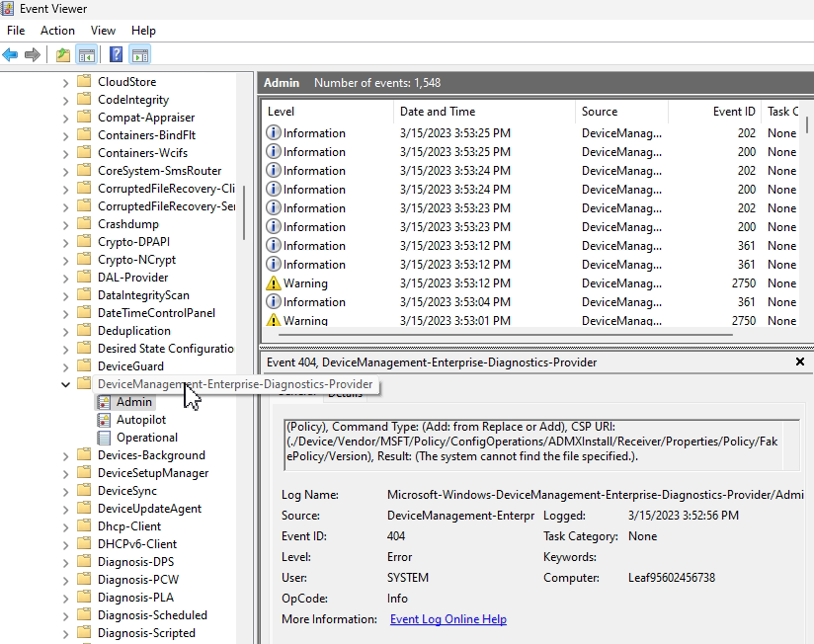Image resolution: width=814 pixels, height=644 pixels.
Task: Click the Autopilot log icon in tree
Action: 104,420
